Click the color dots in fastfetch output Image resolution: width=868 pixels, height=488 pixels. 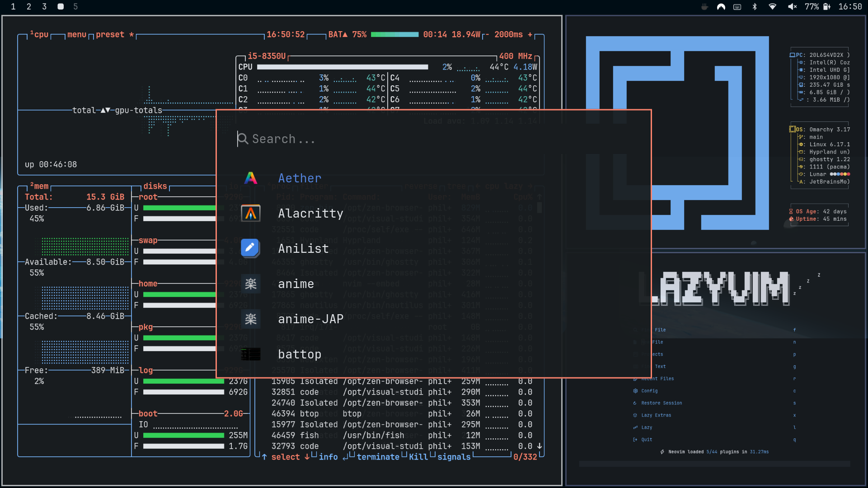click(x=840, y=174)
